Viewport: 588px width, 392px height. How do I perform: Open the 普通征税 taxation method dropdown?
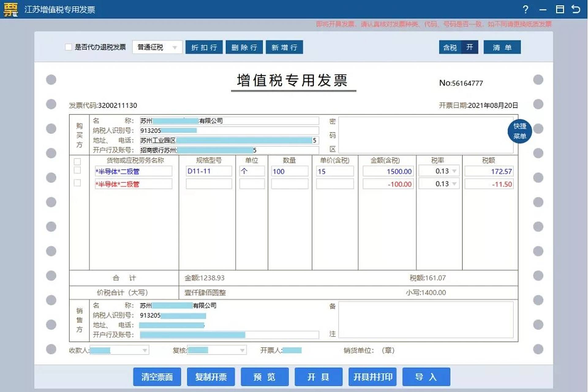(175, 47)
